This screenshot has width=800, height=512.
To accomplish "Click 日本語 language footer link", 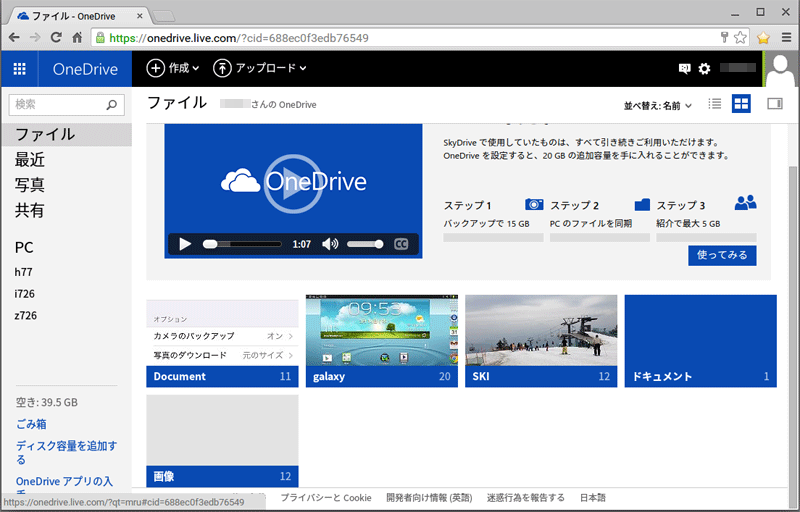I will (592, 498).
